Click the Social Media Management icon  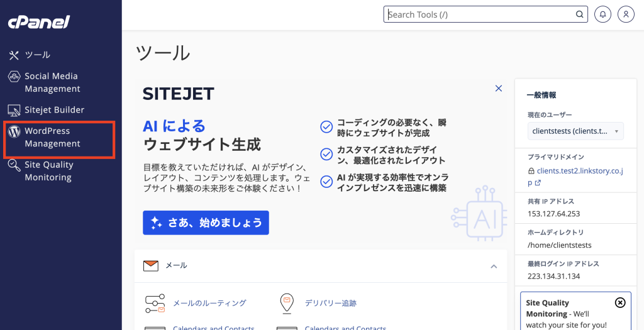[14, 77]
